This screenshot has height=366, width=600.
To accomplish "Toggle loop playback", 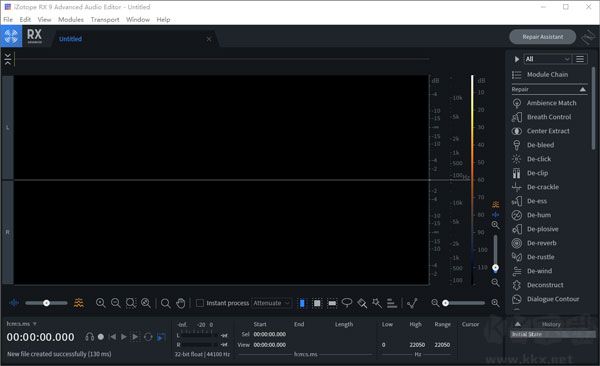I will [x=148, y=337].
